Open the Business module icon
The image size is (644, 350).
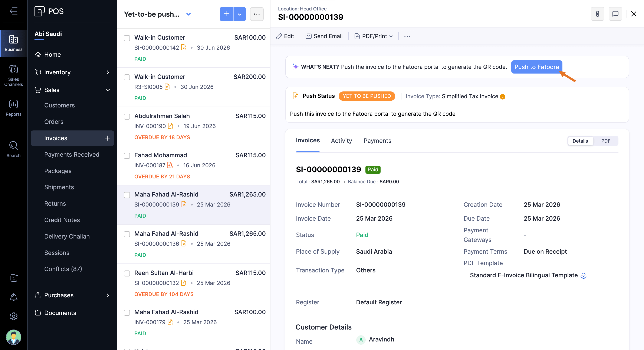13,43
